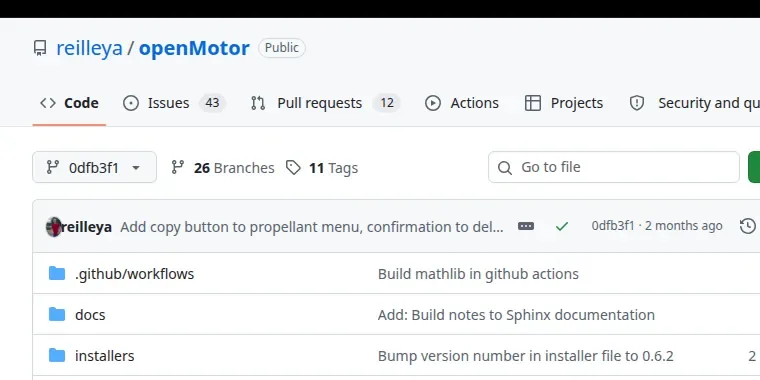The width and height of the screenshot is (760, 380).
Task: Switch to the Projects tab
Action: point(564,103)
